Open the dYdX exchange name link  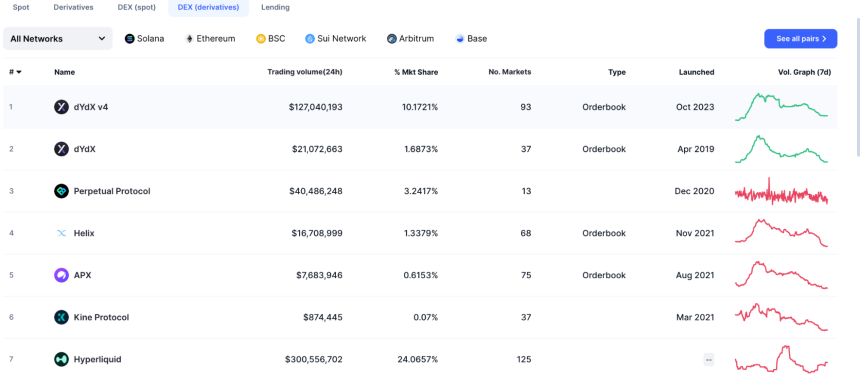(84, 149)
